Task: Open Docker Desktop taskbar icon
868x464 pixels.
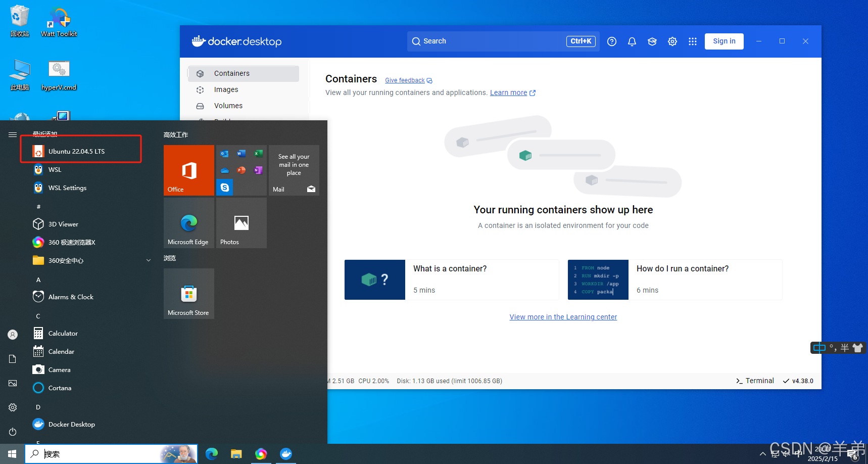Action: click(286, 454)
